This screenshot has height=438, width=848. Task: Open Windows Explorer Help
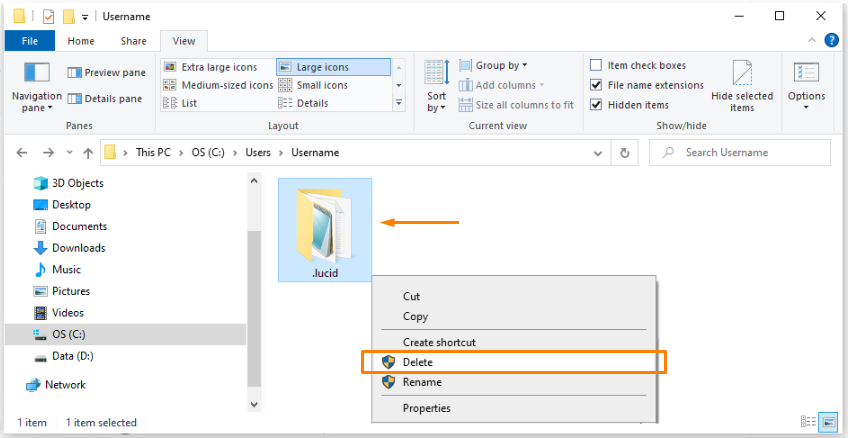click(x=831, y=40)
